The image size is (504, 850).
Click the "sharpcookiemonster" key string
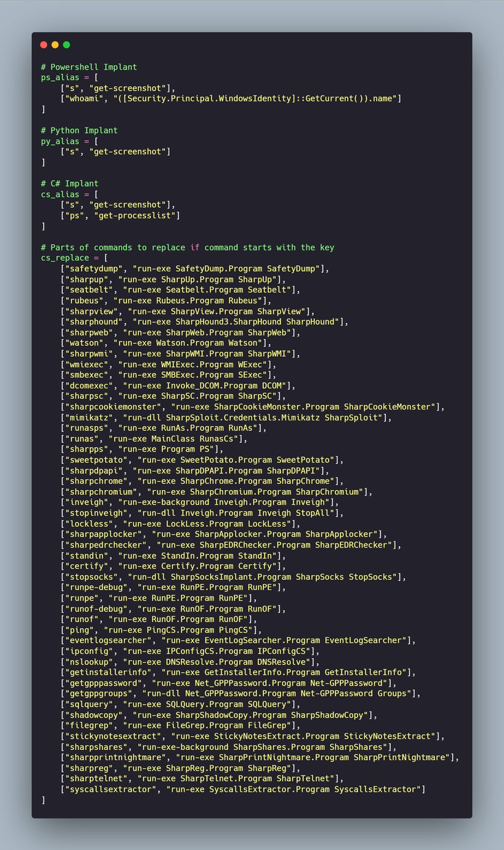[x=112, y=406]
